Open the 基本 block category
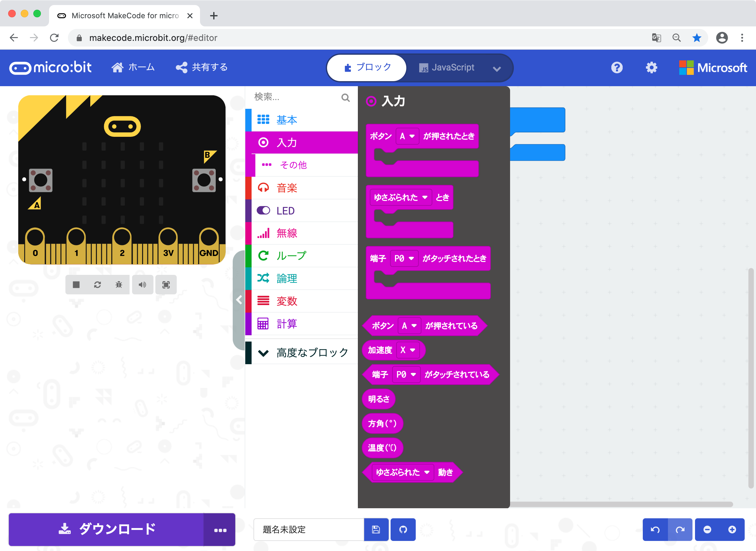 tap(302, 120)
